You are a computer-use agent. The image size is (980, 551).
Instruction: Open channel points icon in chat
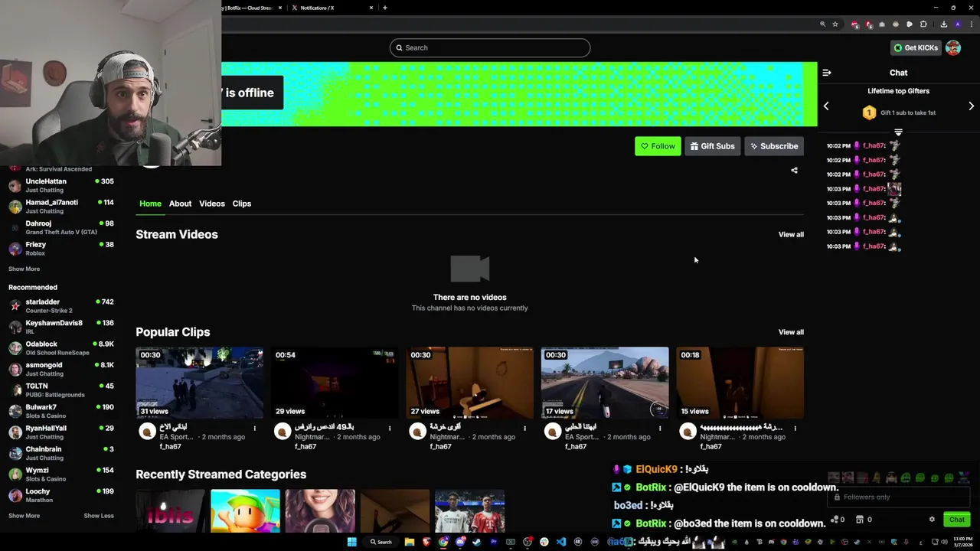835,520
